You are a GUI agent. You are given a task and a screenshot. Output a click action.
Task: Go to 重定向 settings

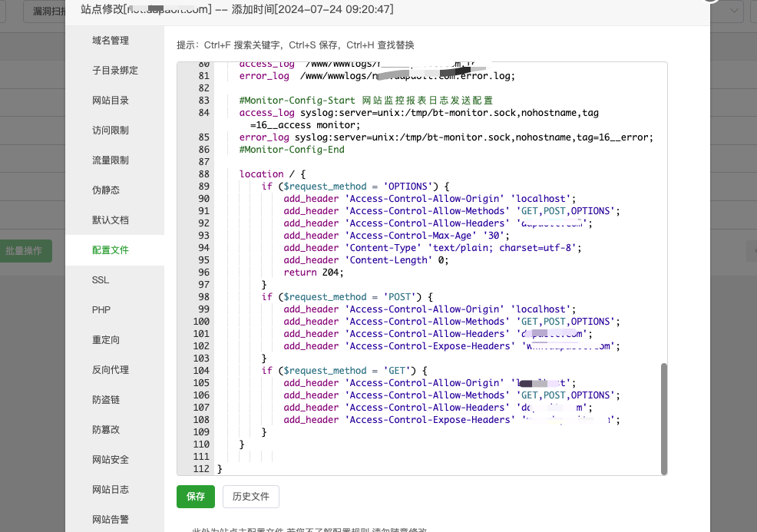[106, 340]
